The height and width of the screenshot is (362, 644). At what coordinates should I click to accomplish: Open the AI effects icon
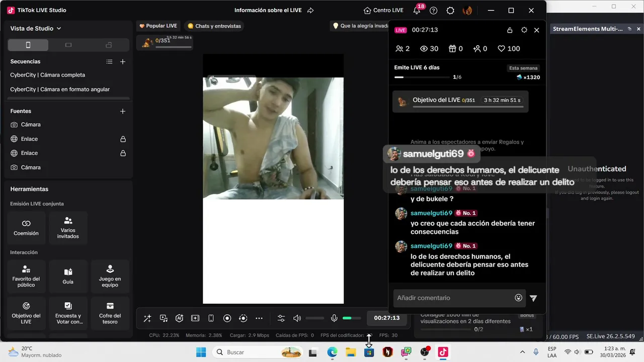pos(179,318)
